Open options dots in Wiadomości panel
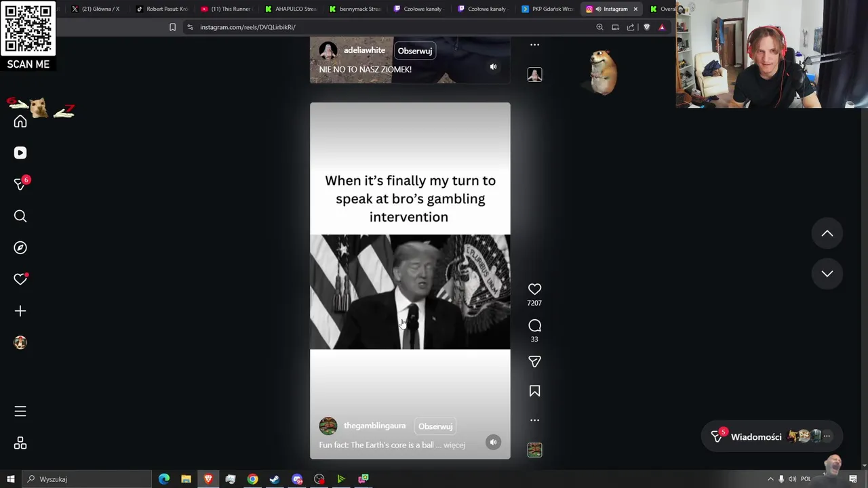 click(x=827, y=436)
